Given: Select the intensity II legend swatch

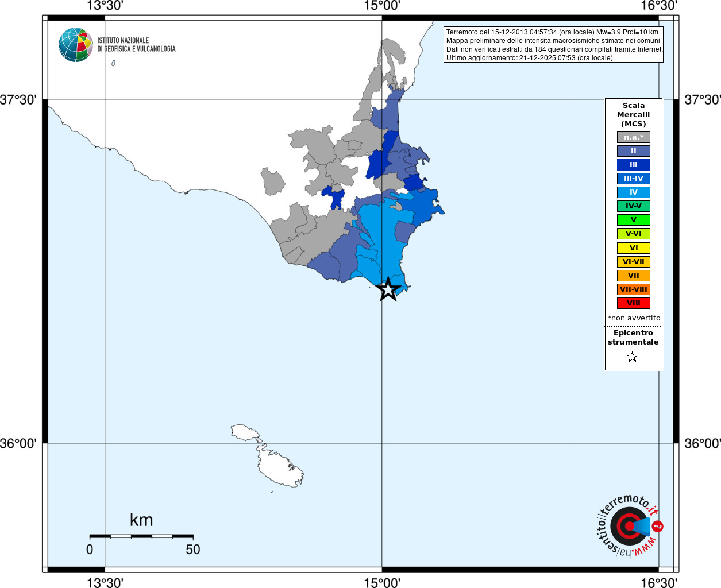Looking at the screenshot, I should 634,151.
